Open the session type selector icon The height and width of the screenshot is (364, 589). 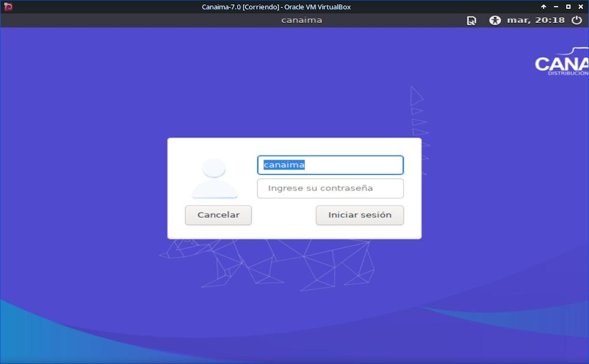[471, 21]
